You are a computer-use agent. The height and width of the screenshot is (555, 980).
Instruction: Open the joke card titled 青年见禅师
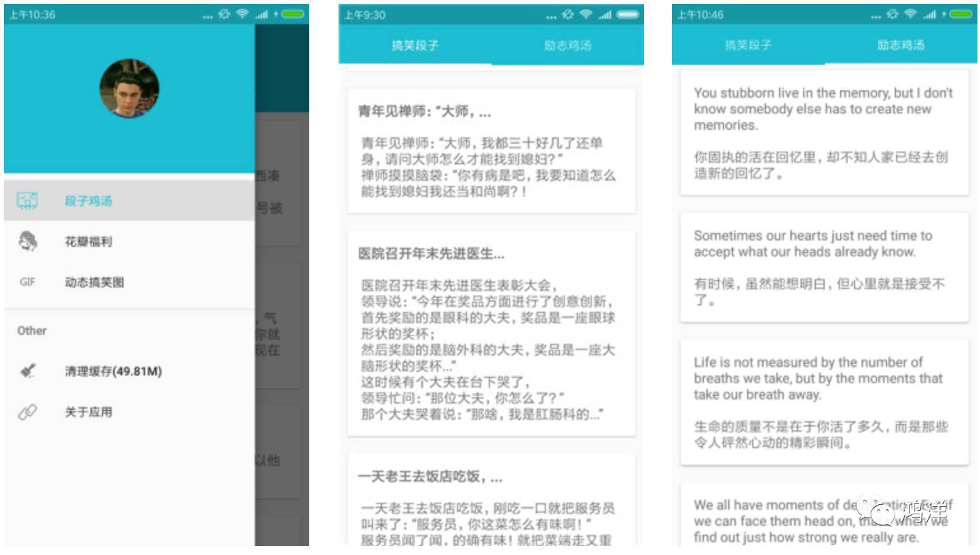point(491,151)
